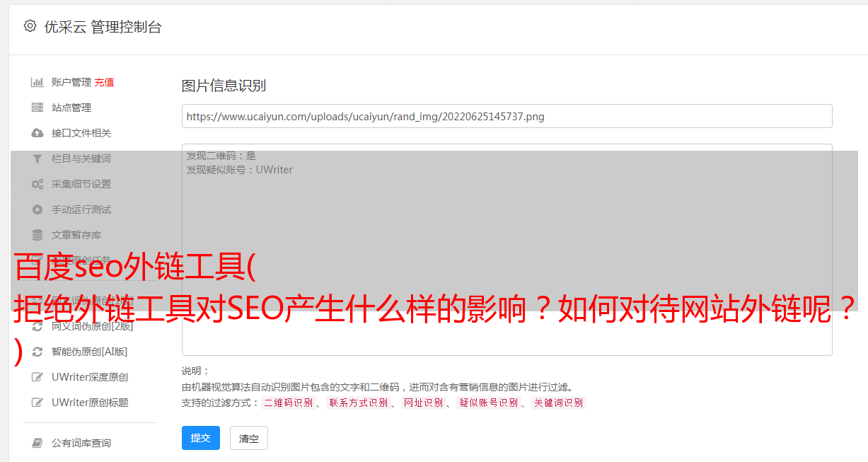Click the 二维码识别 tag
This screenshot has height=462, width=868.
[288, 403]
